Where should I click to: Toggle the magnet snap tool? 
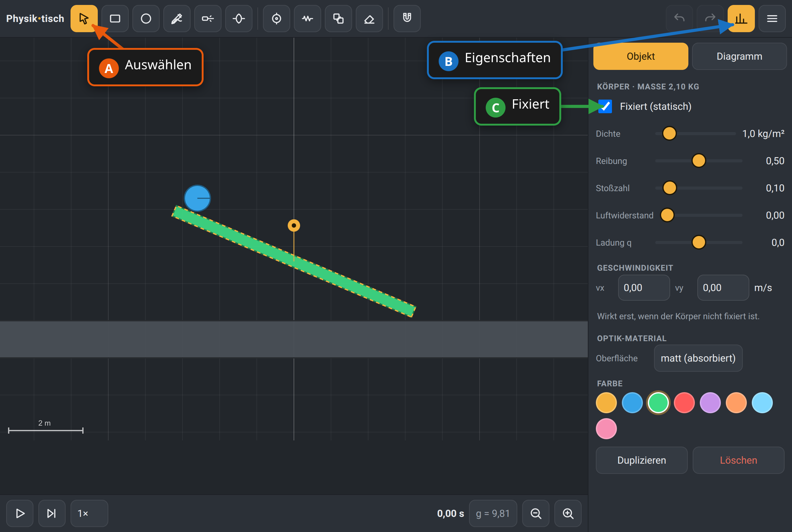tap(407, 18)
